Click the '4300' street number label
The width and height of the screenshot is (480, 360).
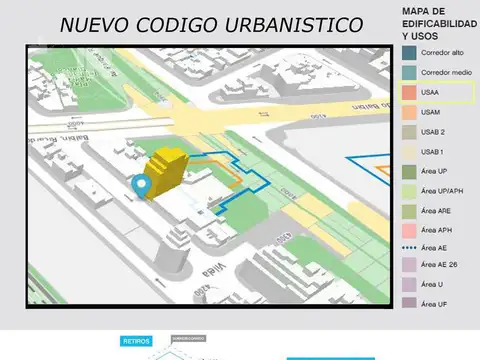click(283, 239)
